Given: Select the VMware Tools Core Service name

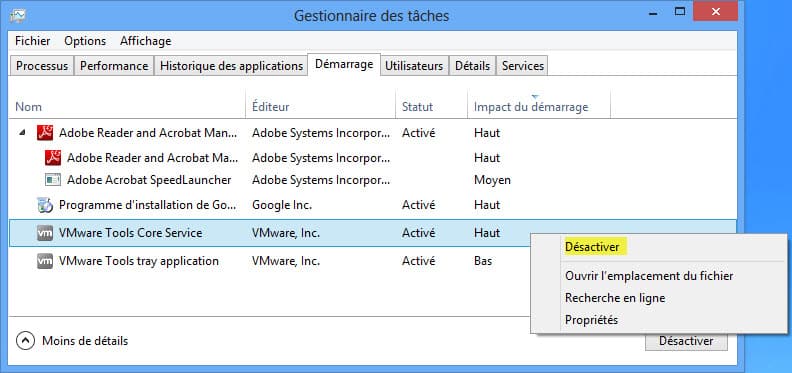Looking at the screenshot, I should click(130, 233).
